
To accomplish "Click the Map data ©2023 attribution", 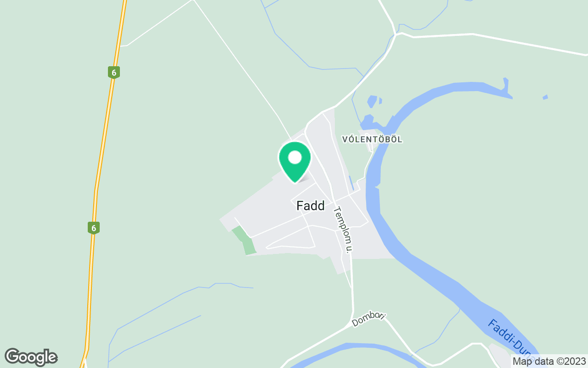I will click(549, 361).
